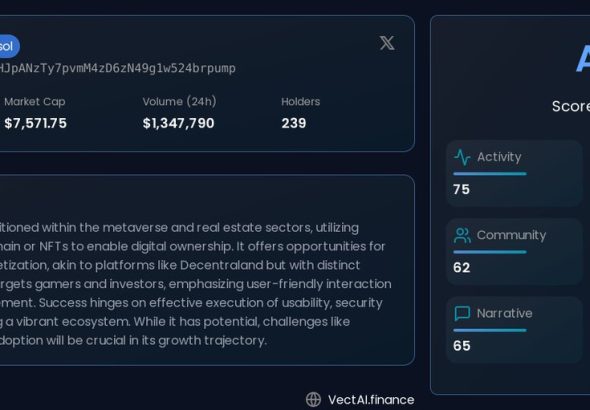Copy the token contract address text
The width and height of the screenshot is (590, 410).
tap(117, 68)
